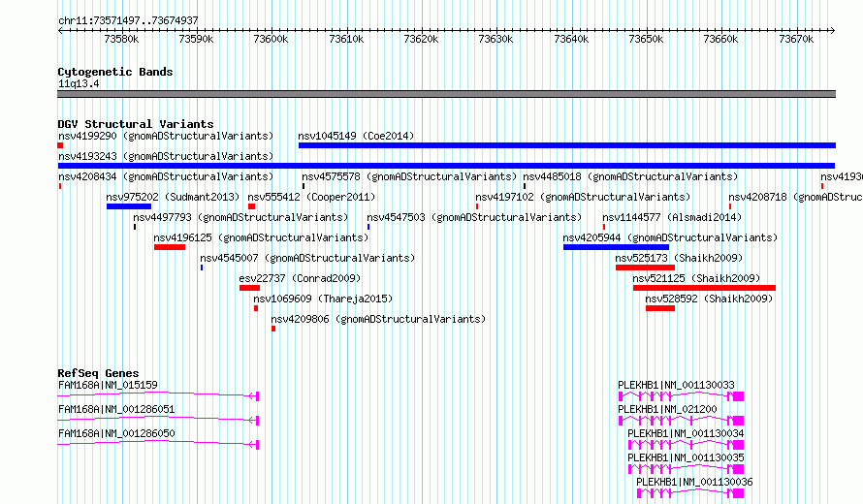Select the PLEKHB1|NM_001130035 transcript label

click(686, 457)
